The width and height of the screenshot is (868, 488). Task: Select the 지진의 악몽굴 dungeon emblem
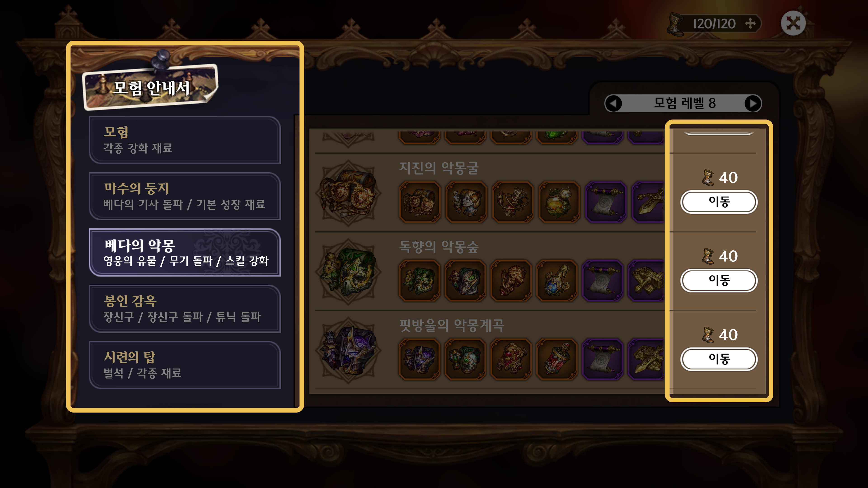[x=348, y=193]
